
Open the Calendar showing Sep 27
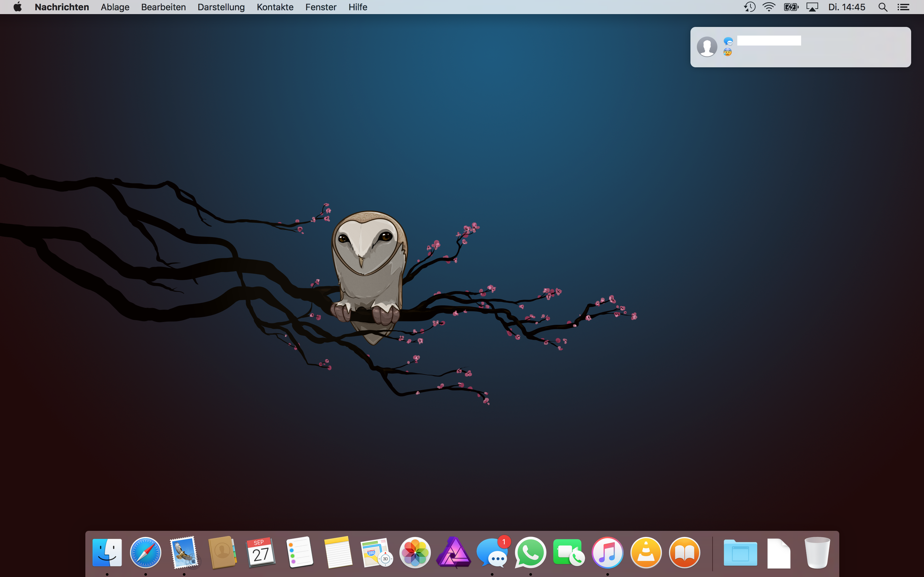[x=261, y=553]
